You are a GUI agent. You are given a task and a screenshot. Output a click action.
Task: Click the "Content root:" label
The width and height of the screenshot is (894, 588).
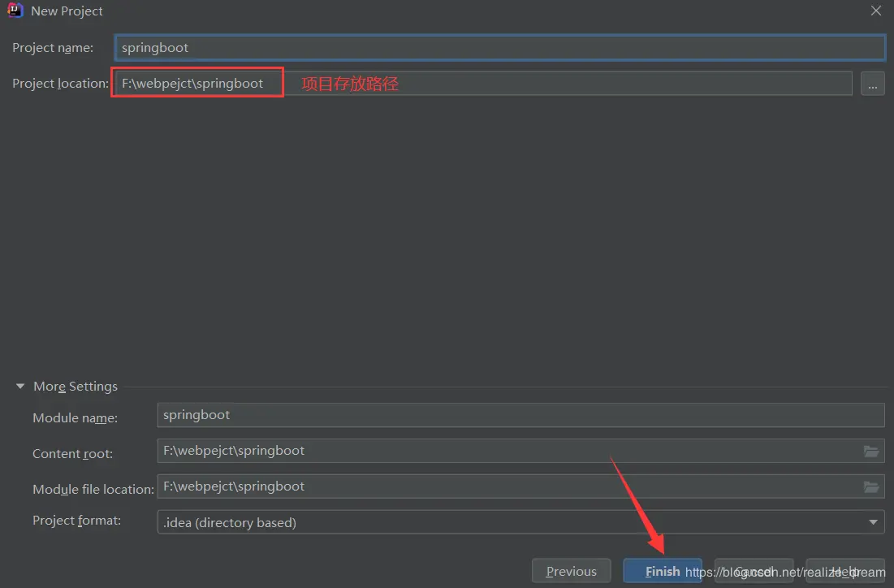[72, 453]
